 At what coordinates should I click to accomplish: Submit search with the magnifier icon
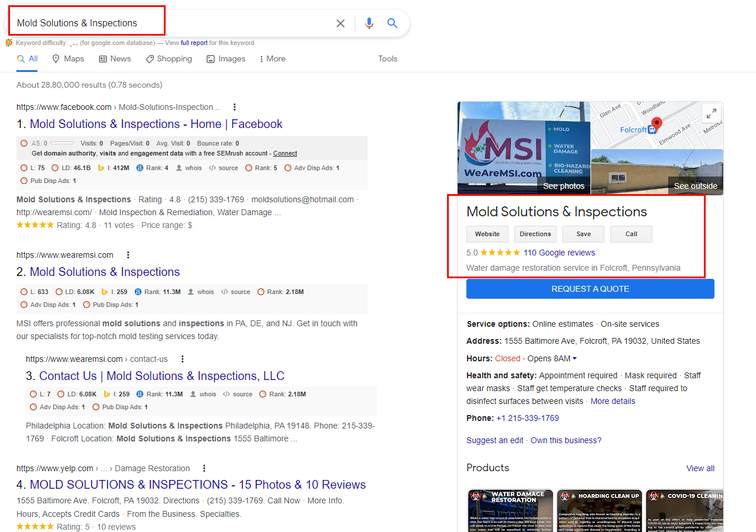[x=392, y=23]
